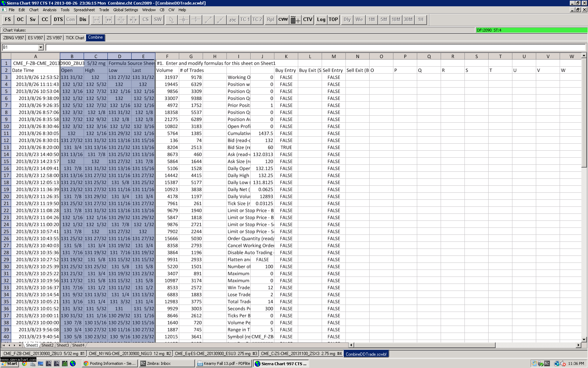Click the vertical scrollbar down arrow

583,339
